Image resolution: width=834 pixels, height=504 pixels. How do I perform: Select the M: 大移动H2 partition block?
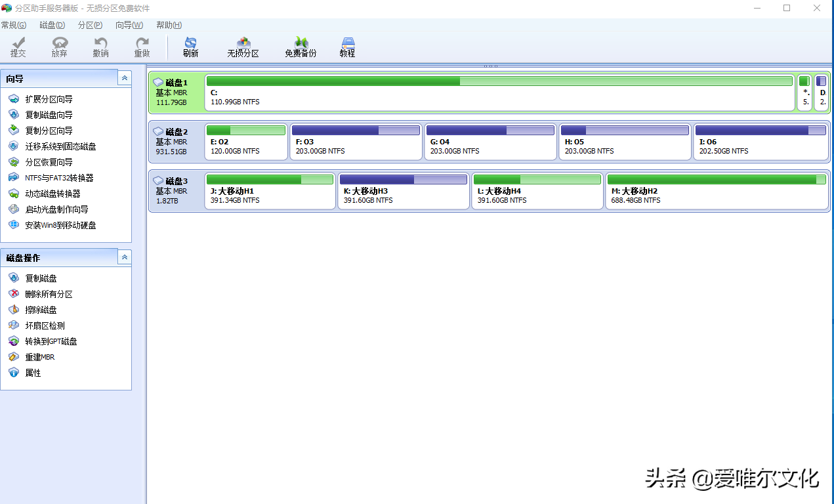(x=717, y=191)
